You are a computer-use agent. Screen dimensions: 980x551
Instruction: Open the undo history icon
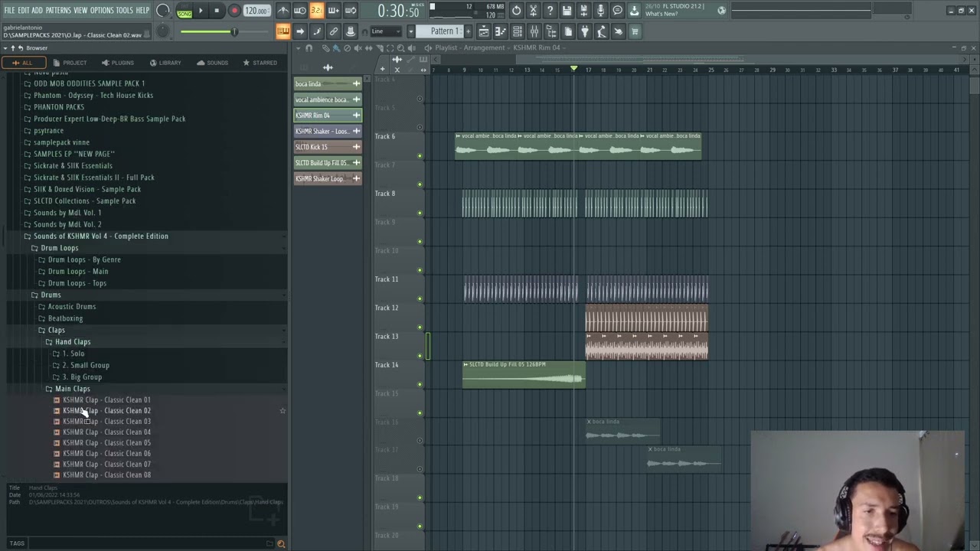click(x=516, y=11)
